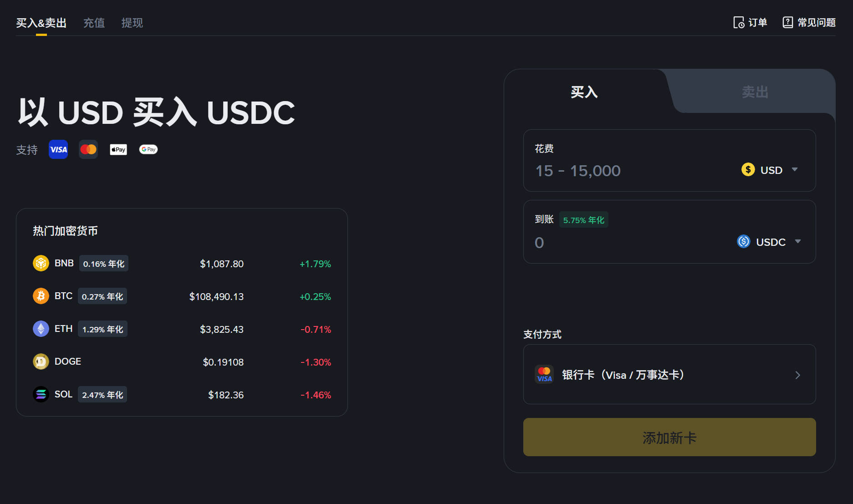The width and height of the screenshot is (853, 504).
Task: Click the Mastercard payment icon
Action: tap(88, 149)
